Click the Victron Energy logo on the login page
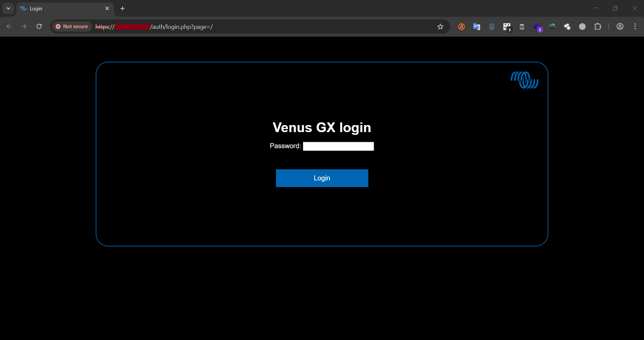Screen dimensions: 644x340 [x=524, y=80]
